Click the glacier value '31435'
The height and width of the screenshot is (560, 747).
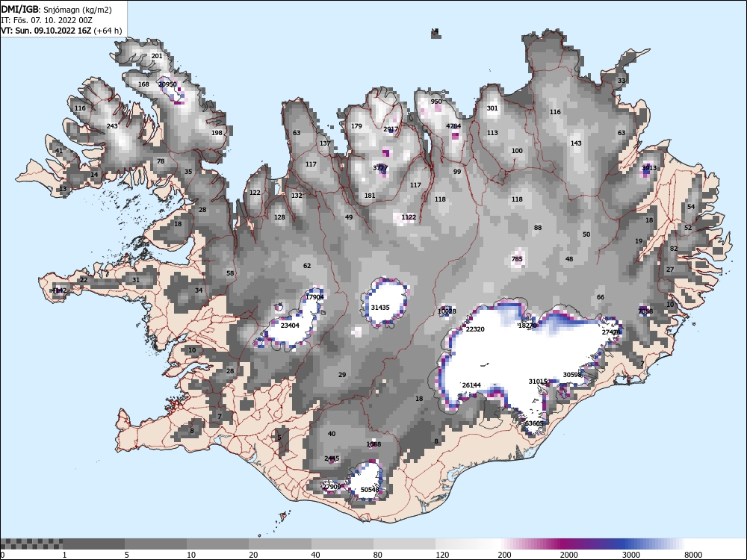point(380,308)
